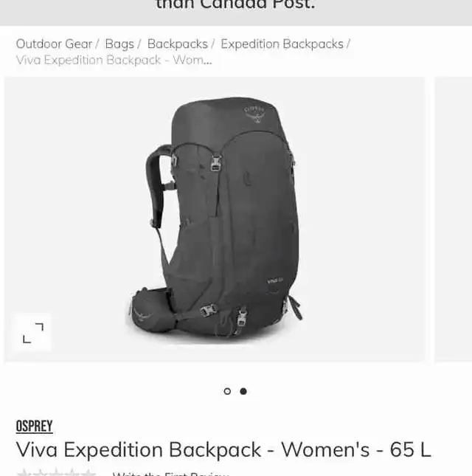
Task: Open the Backpacks breadcrumb link
Action: (178, 44)
